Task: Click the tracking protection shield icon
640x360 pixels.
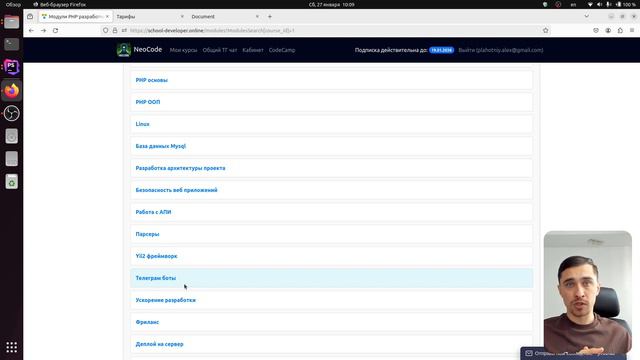Action: 105,30
